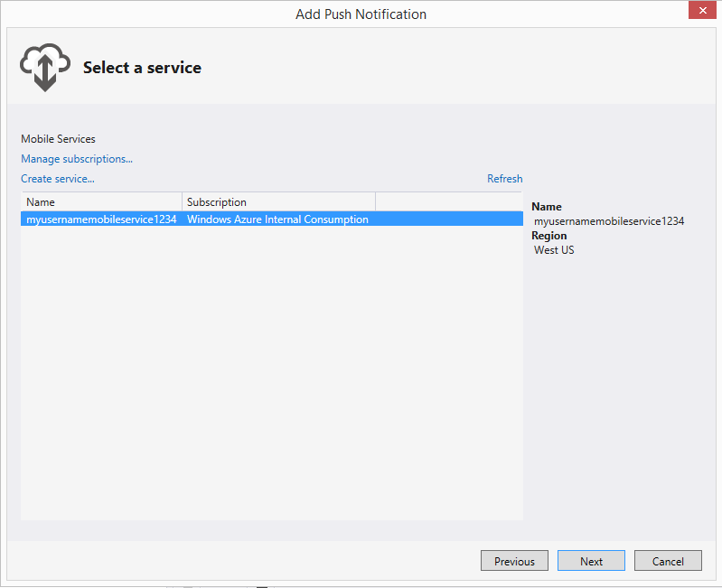Select the myusernamemobileservice1234 row in the list
Screen dimensions: 722x588
tap(272, 219)
